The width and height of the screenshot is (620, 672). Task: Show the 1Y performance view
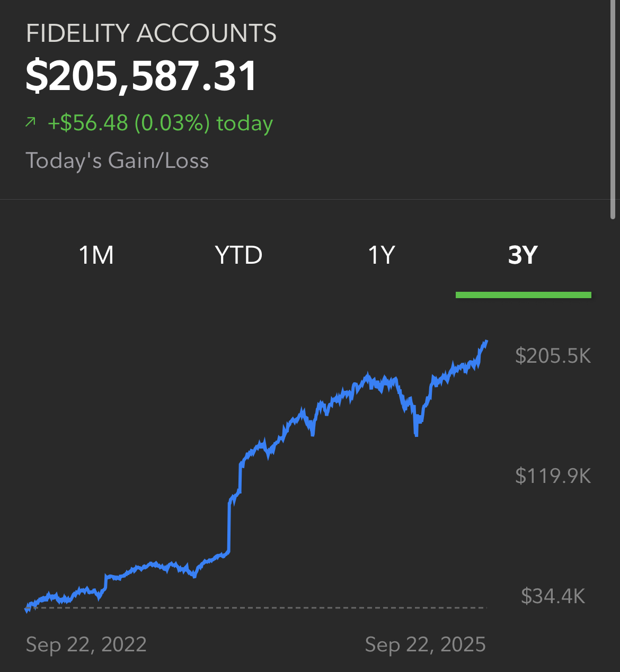pyautogui.click(x=382, y=255)
